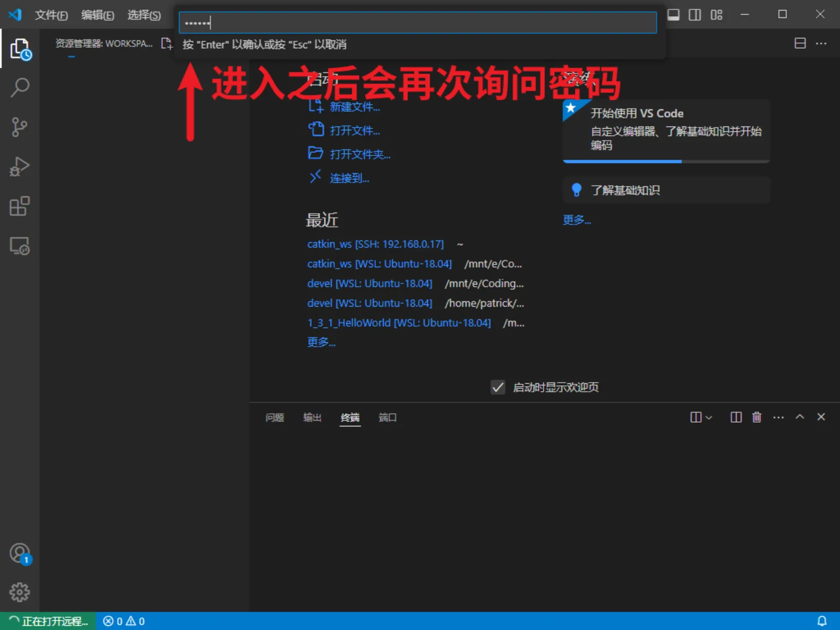Open the Remote Explorer view
Viewport: 840px width, 630px height.
coord(20,246)
